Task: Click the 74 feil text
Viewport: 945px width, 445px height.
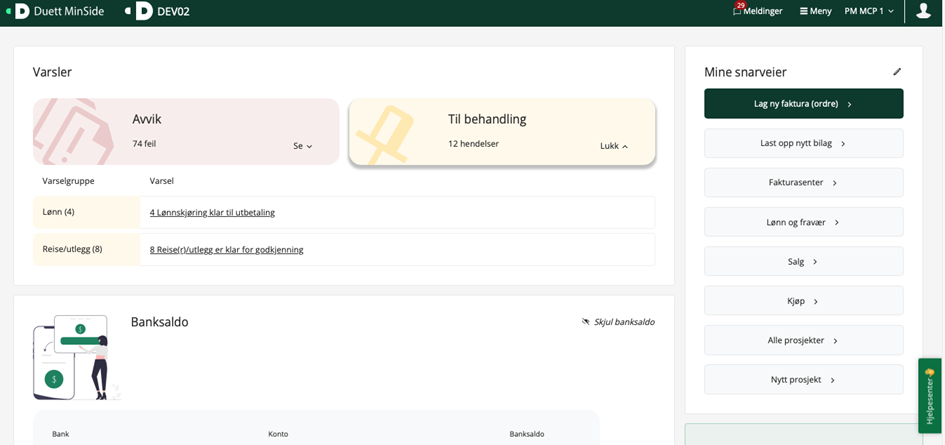Action: coord(144,144)
